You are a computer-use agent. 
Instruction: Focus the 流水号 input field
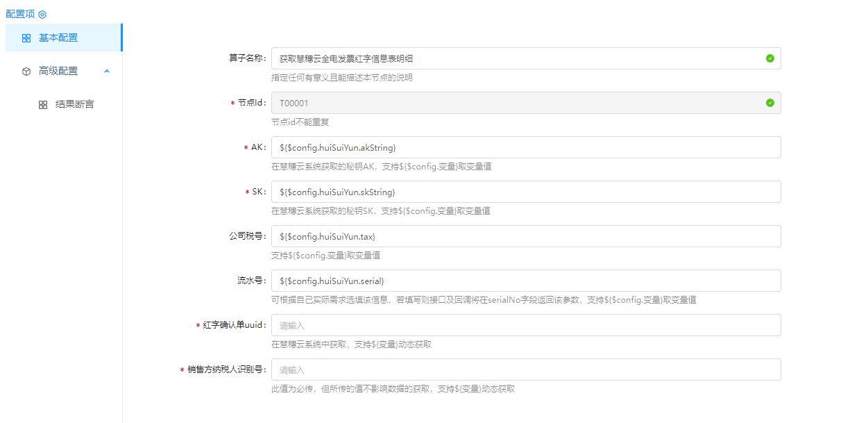526,281
